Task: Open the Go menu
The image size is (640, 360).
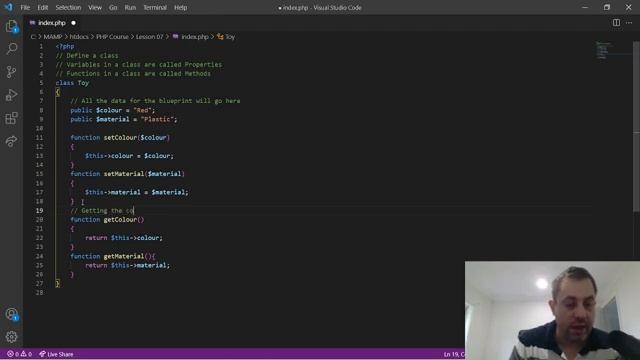Action: pos(113,7)
